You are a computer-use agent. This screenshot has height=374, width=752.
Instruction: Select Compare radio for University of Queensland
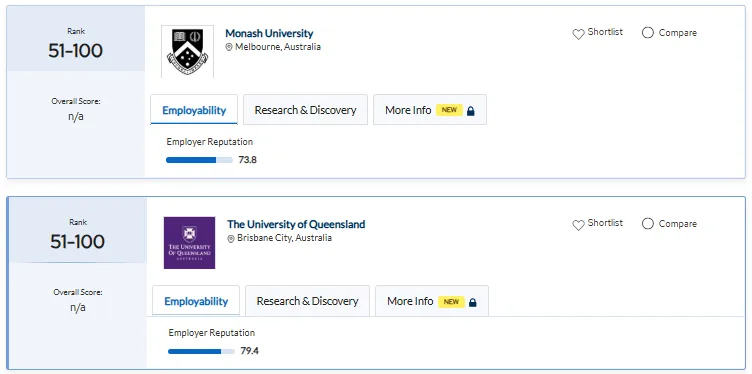647,223
